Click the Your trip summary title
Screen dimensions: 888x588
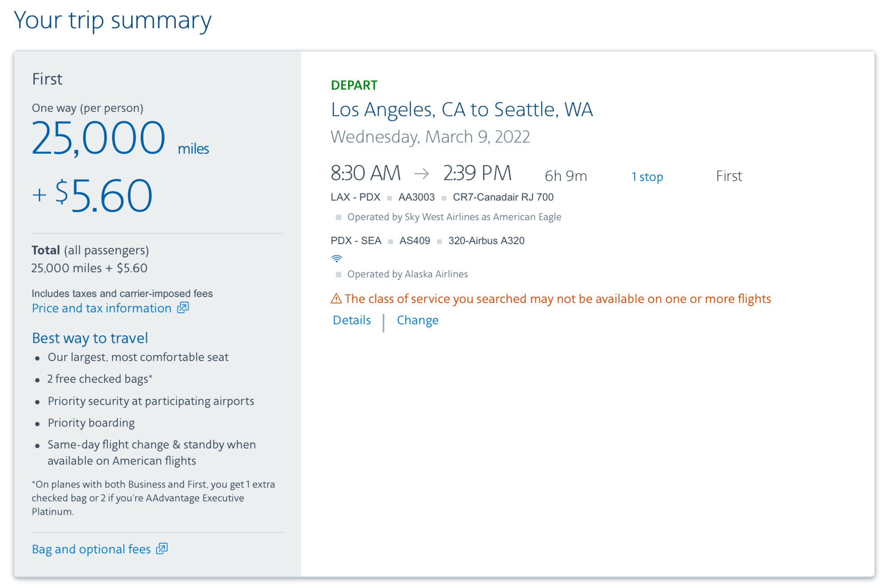click(113, 20)
